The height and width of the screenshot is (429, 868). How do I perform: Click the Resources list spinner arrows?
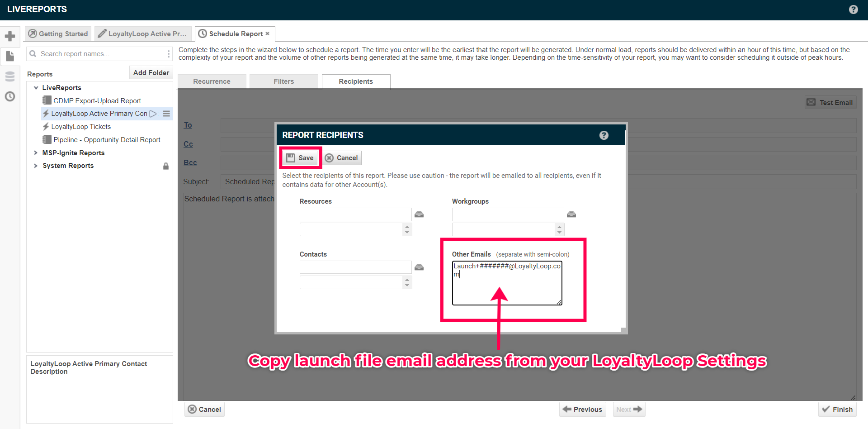click(407, 229)
